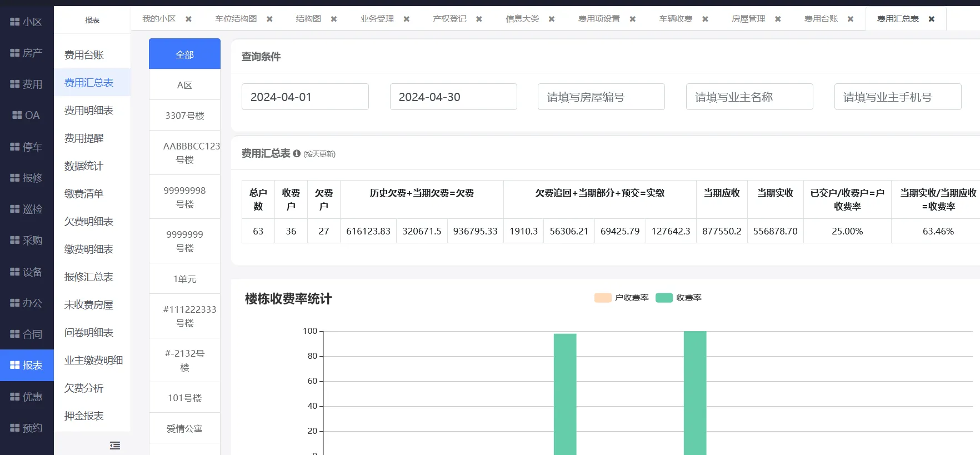Open 缴费清单 in the report submenu
980x455 pixels.
pos(92,194)
